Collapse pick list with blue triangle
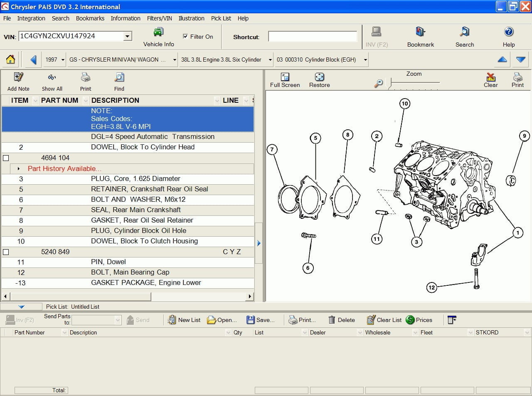 point(21,307)
